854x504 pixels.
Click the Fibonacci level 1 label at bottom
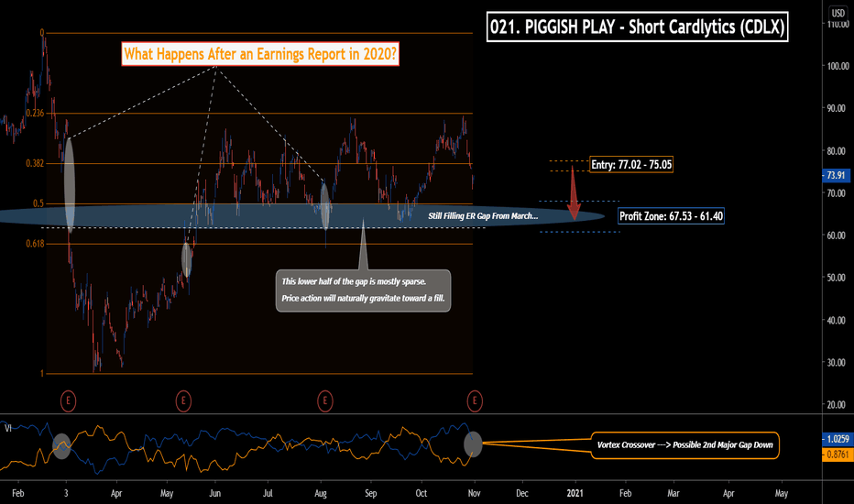pos(42,374)
